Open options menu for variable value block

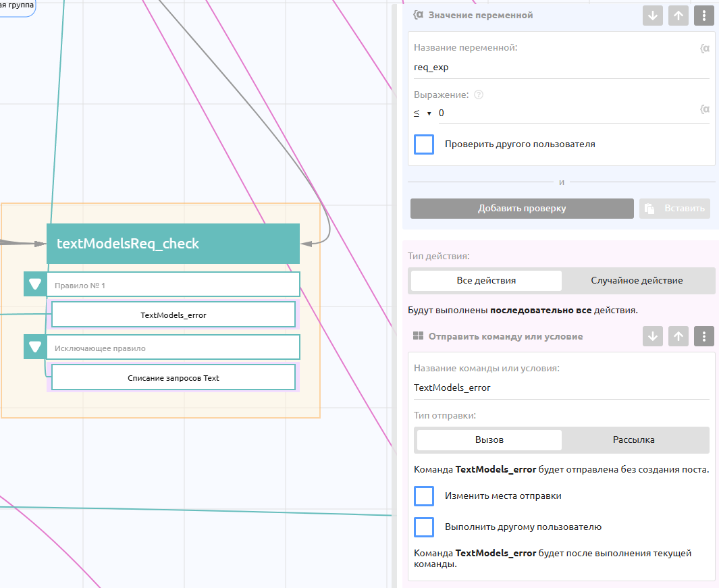[x=704, y=16]
